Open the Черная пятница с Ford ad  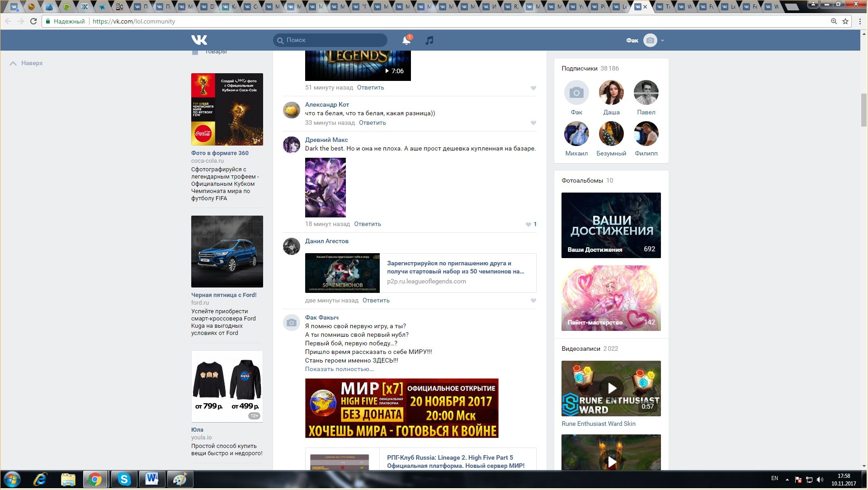[x=227, y=252]
